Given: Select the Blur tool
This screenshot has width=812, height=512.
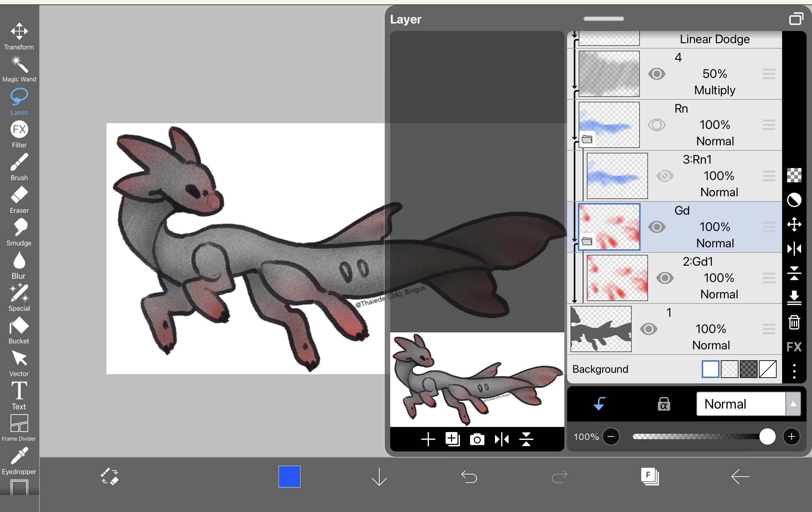Looking at the screenshot, I should coord(19,265).
